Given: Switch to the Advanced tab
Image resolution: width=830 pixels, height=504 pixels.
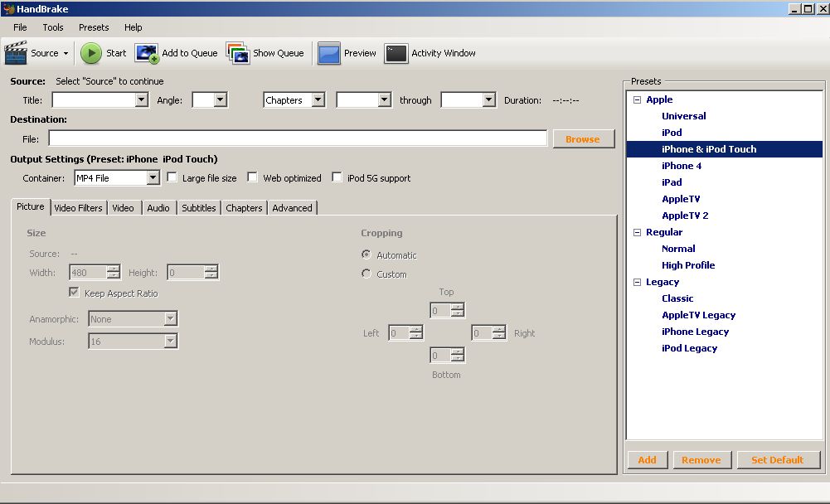Looking at the screenshot, I should [x=292, y=208].
